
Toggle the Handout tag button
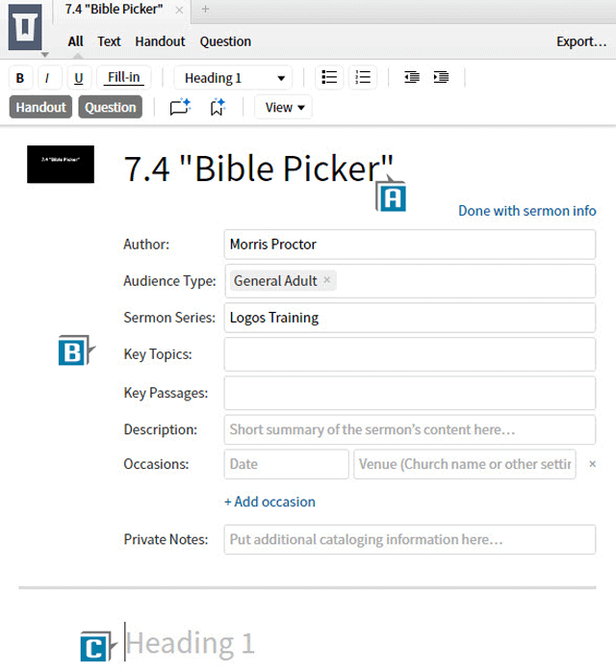click(x=40, y=107)
